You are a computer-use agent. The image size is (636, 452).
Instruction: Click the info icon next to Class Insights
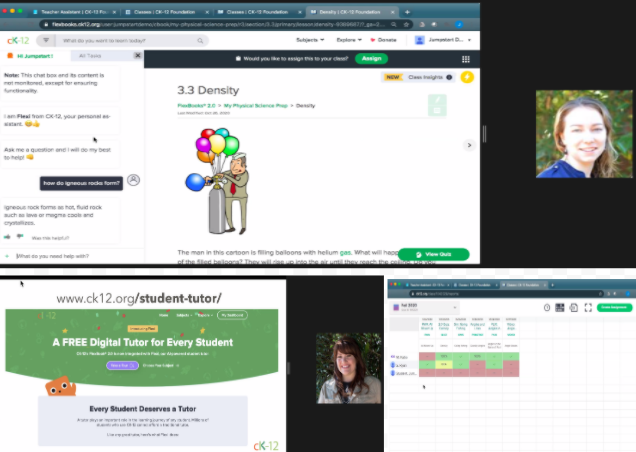point(449,77)
